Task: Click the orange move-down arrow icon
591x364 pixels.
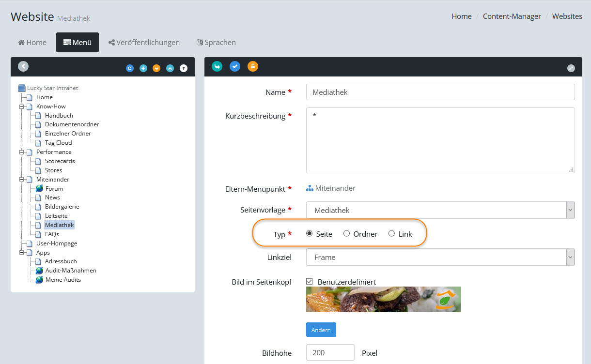Action: (156, 68)
